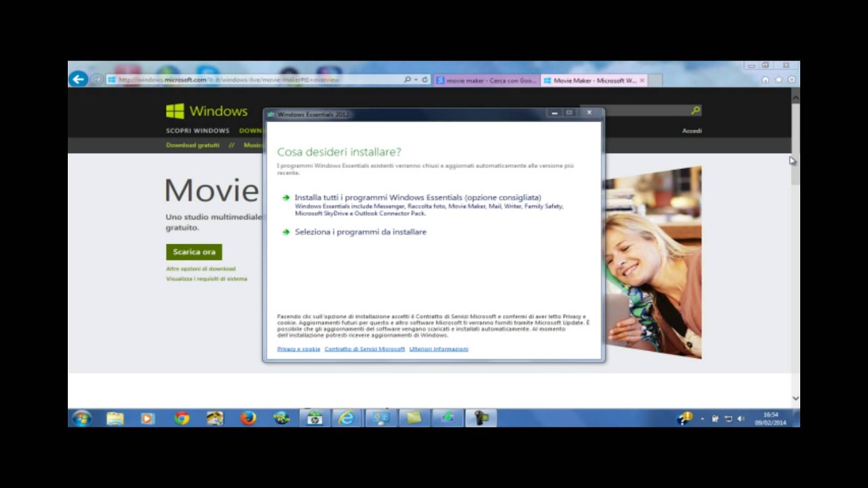The image size is (868, 488).
Task: Open the 'Download gratuiti' submenu link
Action: (193, 145)
